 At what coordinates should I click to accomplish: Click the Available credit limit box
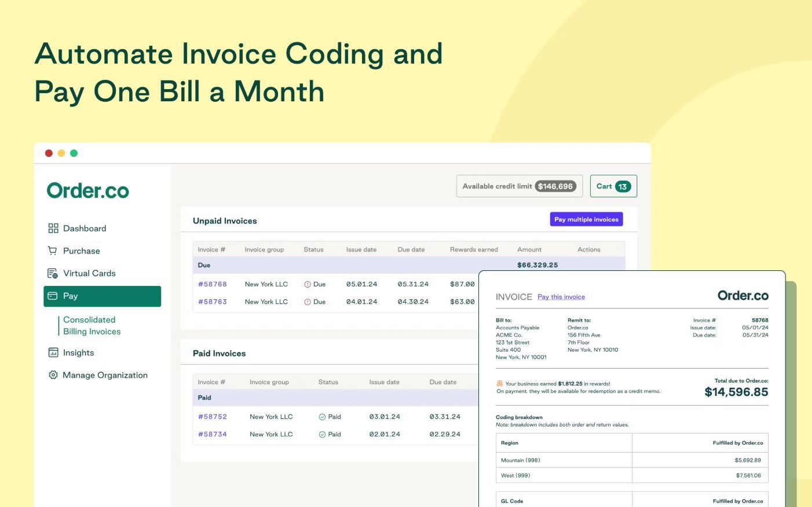(520, 186)
